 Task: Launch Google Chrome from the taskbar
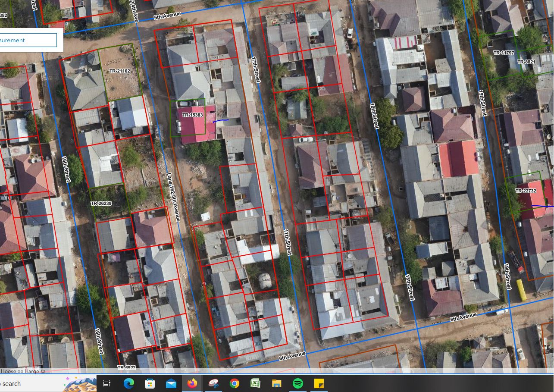(235, 383)
